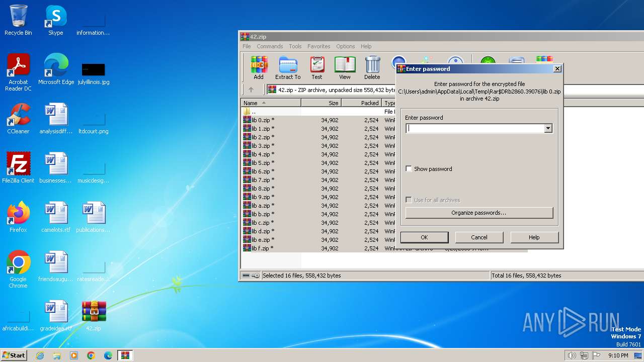
Task: Click the Test archive toolbar icon
Action: tap(317, 68)
